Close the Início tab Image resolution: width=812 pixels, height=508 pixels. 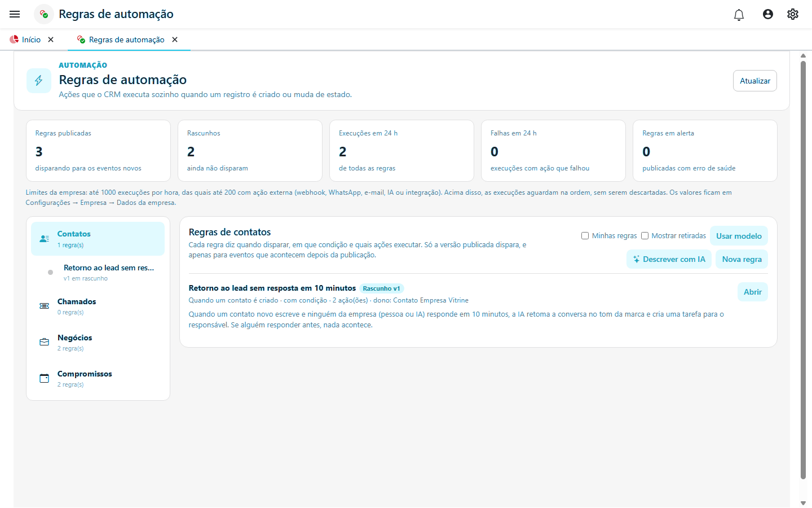point(51,40)
